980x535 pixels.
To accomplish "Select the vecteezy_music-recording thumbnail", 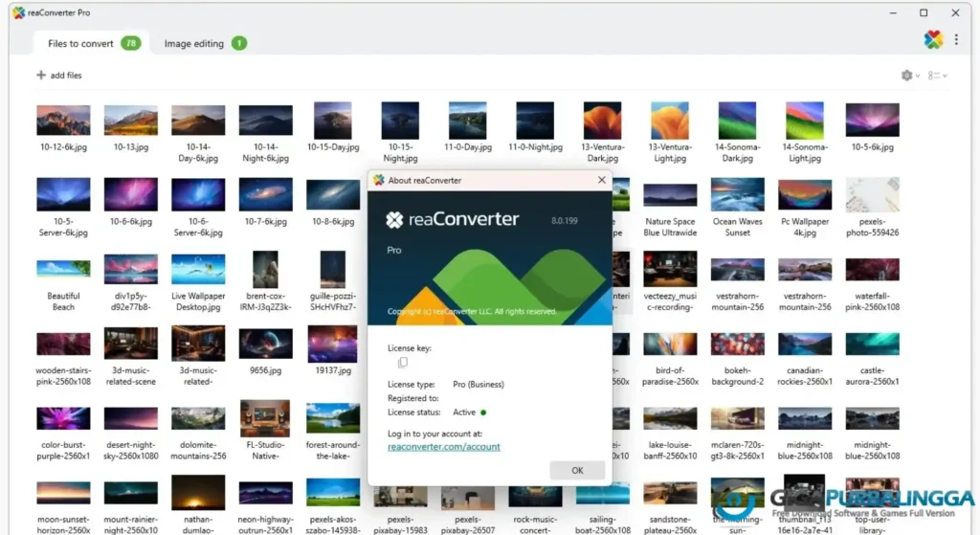I will pyautogui.click(x=670, y=269).
